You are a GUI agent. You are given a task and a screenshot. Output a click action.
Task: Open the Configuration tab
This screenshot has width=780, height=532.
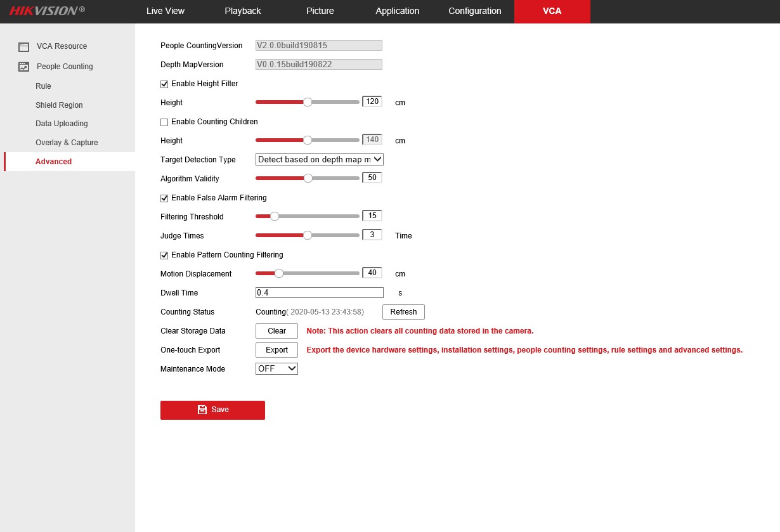pos(474,11)
